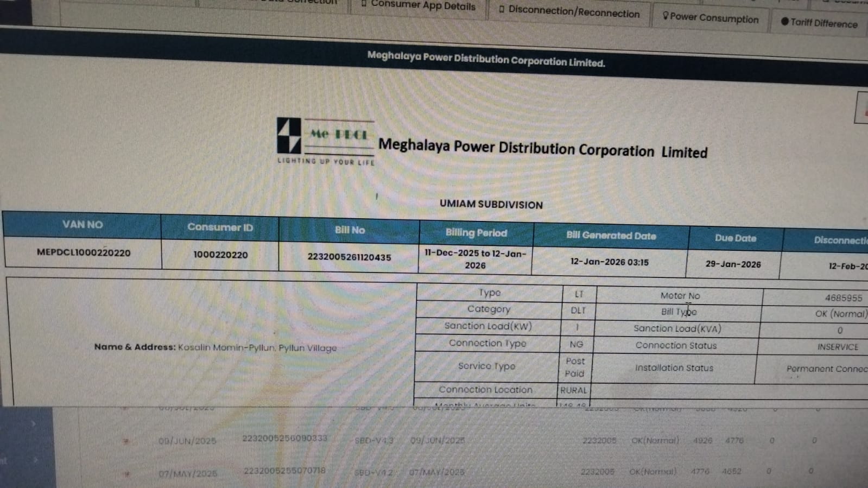868x488 pixels.
Task: Select the bill number 2232005261120435
Action: 349,257
